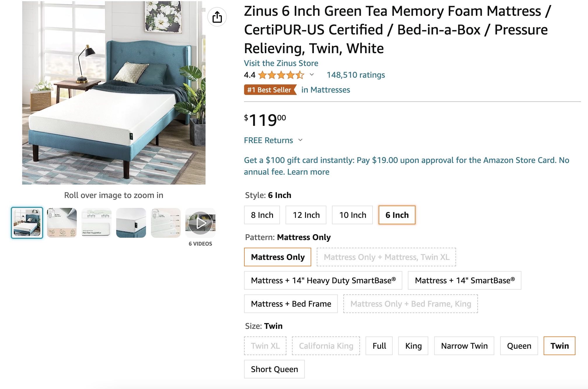Choose the 12 Inch style option
Viewport: 588px width, 389px height.
(306, 215)
